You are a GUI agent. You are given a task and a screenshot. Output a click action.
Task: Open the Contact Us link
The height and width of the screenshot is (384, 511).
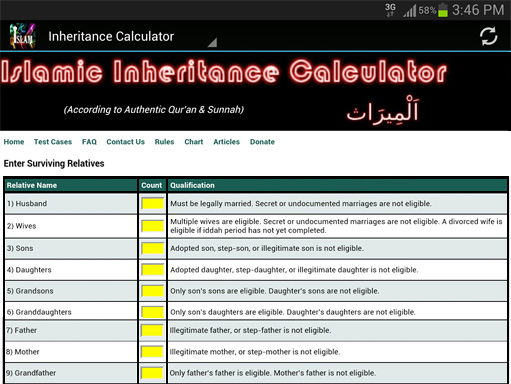point(126,142)
